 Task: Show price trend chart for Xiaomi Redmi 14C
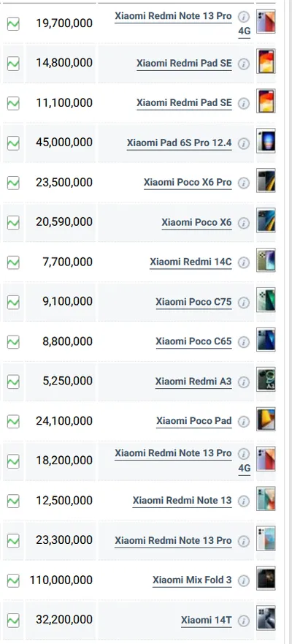[13, 262]
